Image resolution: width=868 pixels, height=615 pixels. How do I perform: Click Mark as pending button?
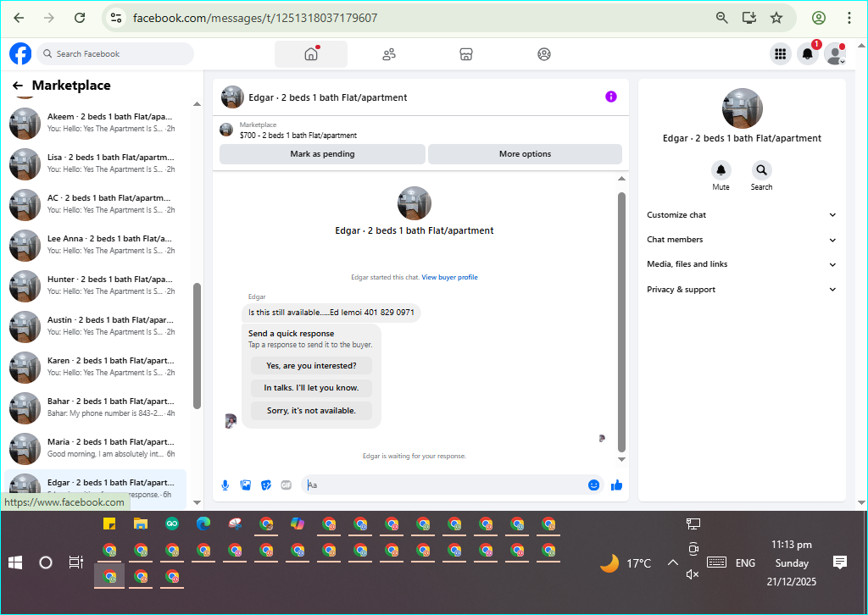tap(322, 154)
